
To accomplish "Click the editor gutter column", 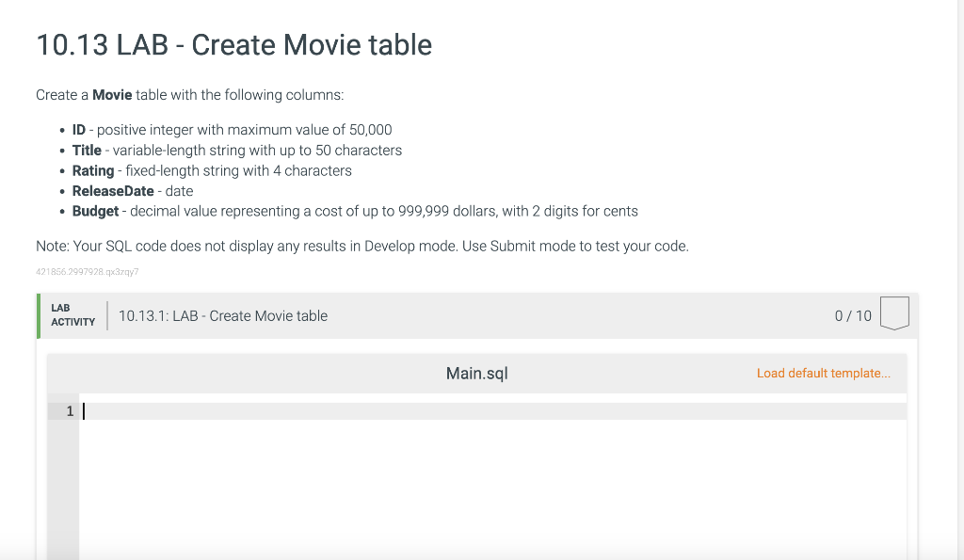I will pyautogui.click(x=64, y=471).
